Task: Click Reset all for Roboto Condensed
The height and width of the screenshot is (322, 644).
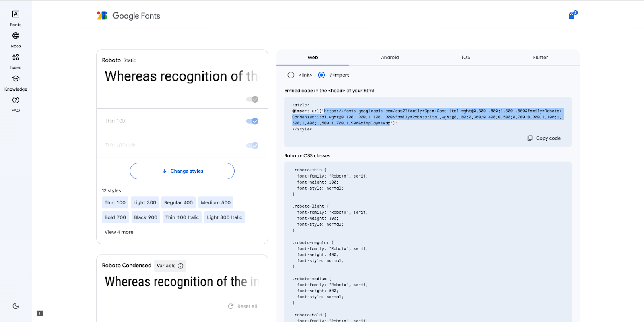Action: [x=243, y=306]
